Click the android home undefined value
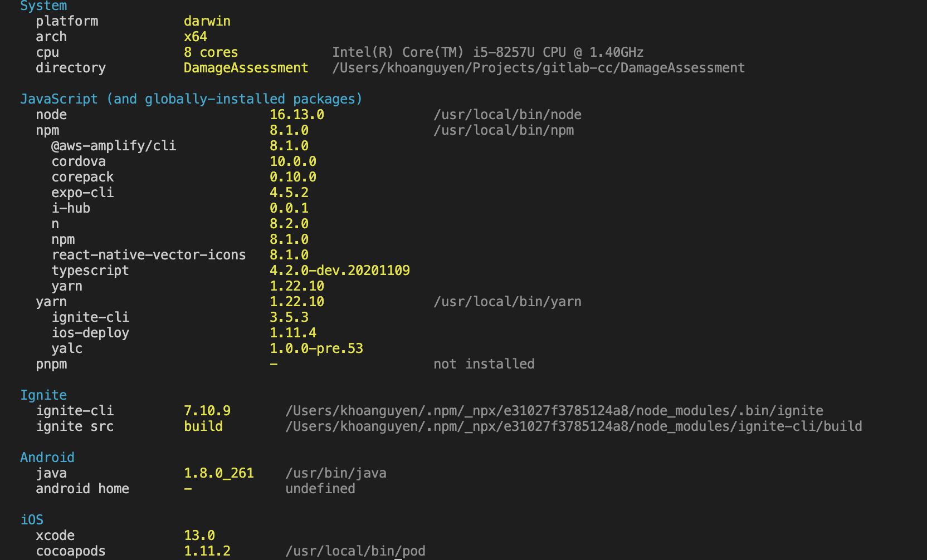This screenshot has height=560, width=927. (320, 488)
